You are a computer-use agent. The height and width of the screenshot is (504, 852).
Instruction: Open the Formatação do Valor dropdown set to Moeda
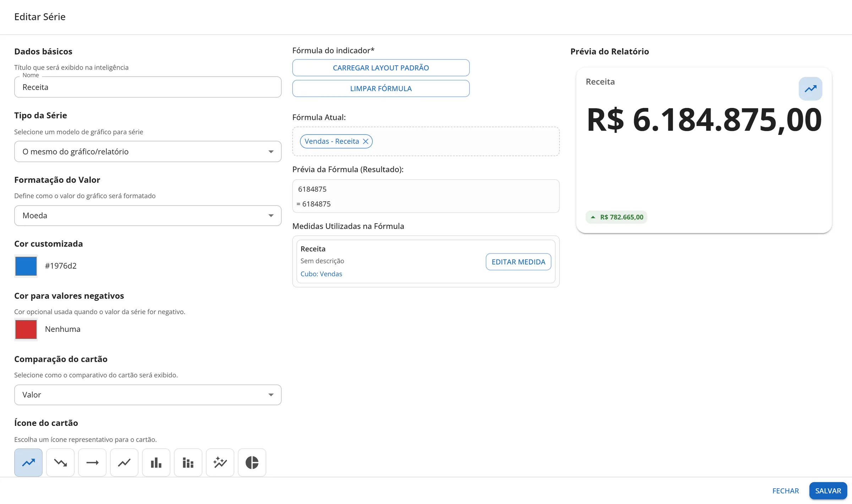pos(148,215)
